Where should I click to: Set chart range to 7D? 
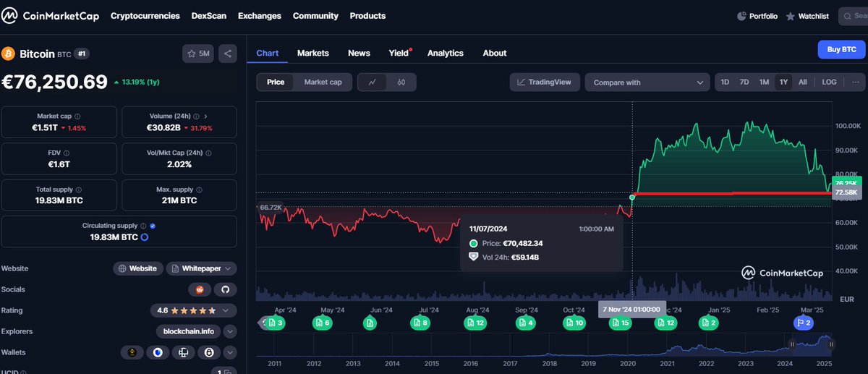click(x=744, y=82)
